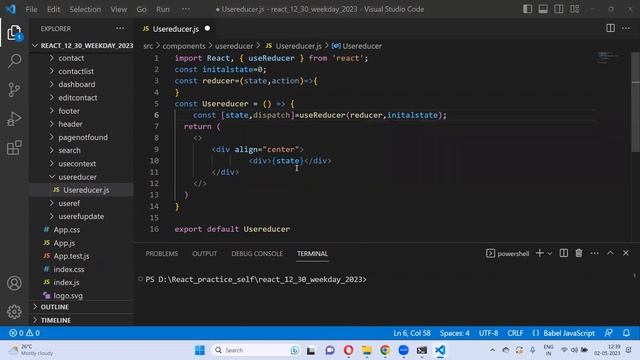This screenshot has height=360, width=640.
Task: Toggle the bottom panel layout icon
Action: coord(543,9)
